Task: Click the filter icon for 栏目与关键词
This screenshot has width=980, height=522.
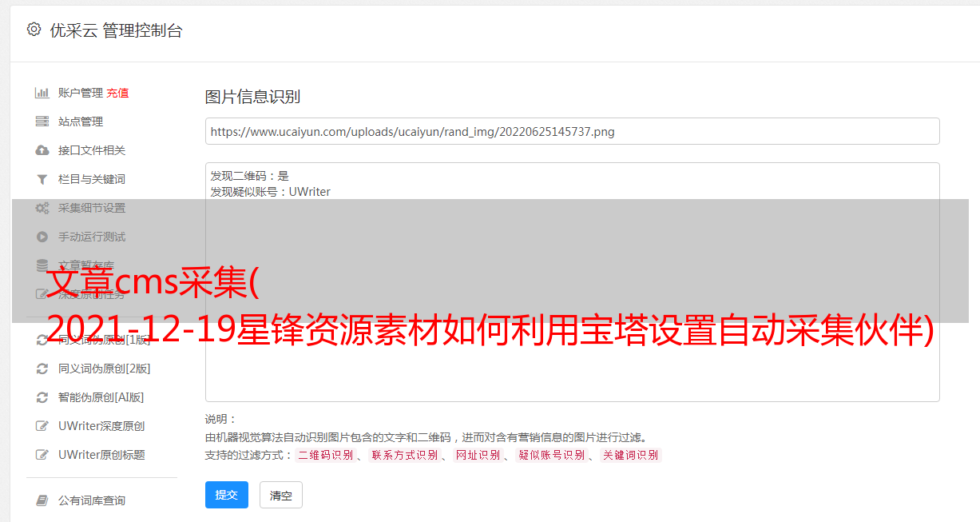Action: coord(42,179)
